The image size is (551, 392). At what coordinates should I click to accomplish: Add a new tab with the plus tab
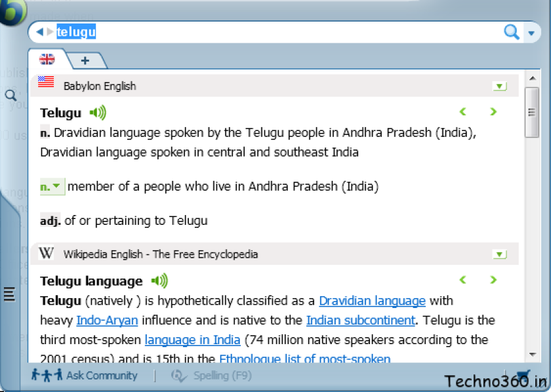(85, 60)
